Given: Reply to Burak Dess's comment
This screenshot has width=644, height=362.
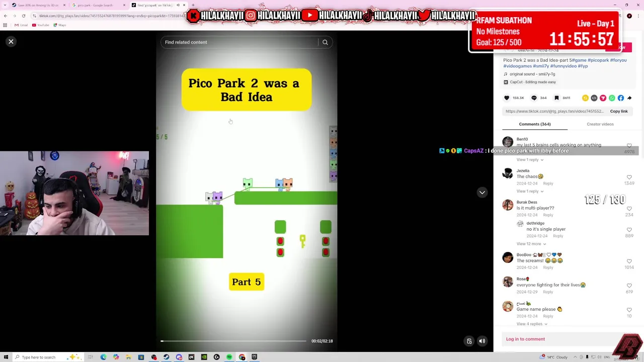Looking at the screenshot, I should pos(548,215).
